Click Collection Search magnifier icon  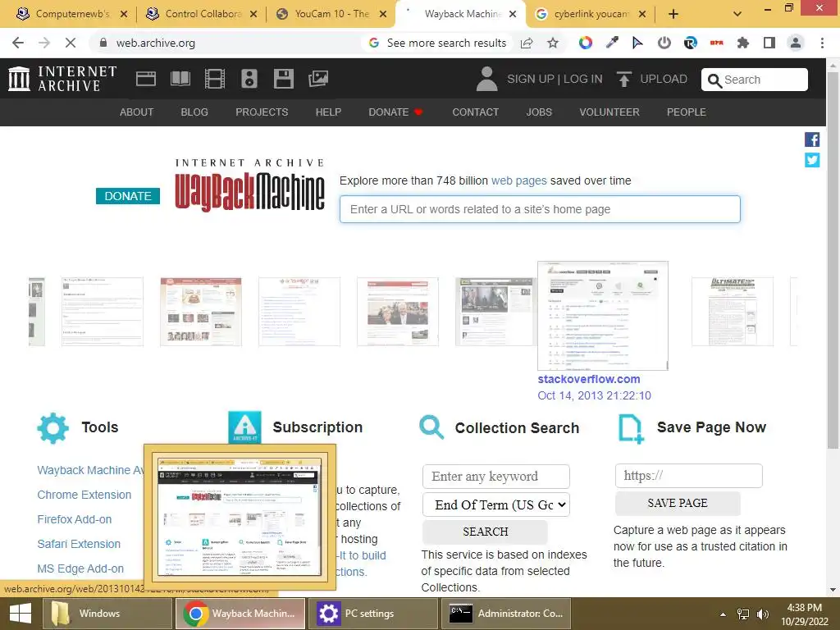(x=431, y=427)
